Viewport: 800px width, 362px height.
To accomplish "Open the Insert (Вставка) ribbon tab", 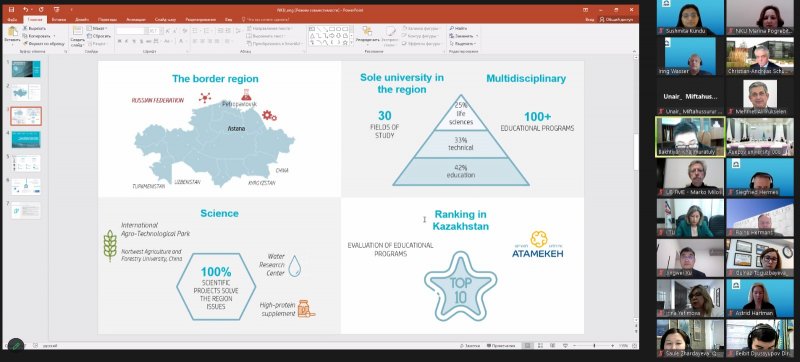I will click(59, 19).
